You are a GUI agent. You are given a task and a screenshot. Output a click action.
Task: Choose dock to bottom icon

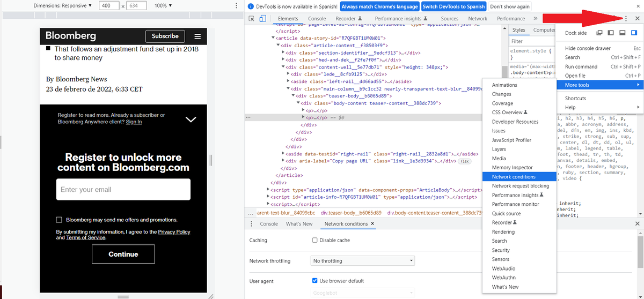623,33
